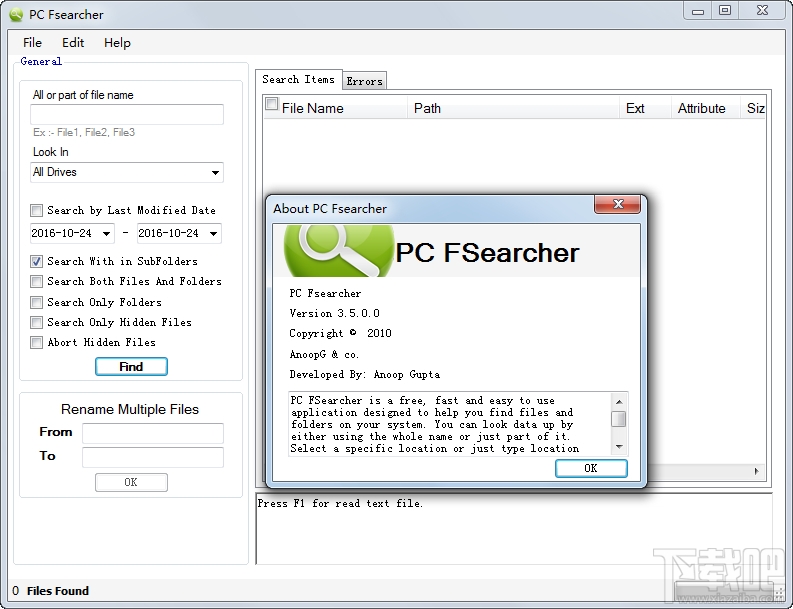Screen dimensions: 793x609
Task: Enable Search Only Folders option
Action: (36, 302)
